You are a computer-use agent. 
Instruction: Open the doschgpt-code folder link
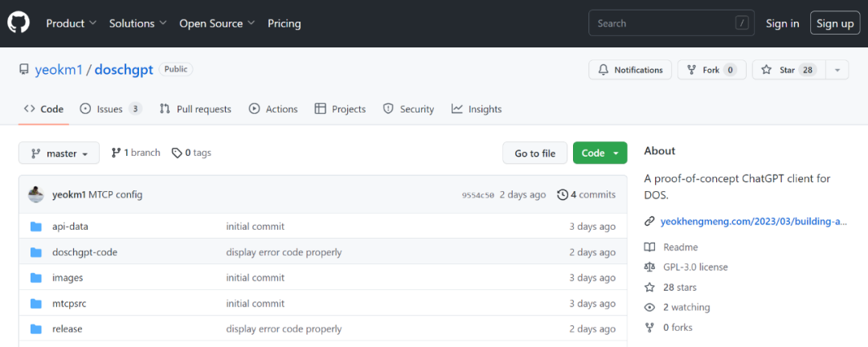pyautogui.click(x=84, y=252)
